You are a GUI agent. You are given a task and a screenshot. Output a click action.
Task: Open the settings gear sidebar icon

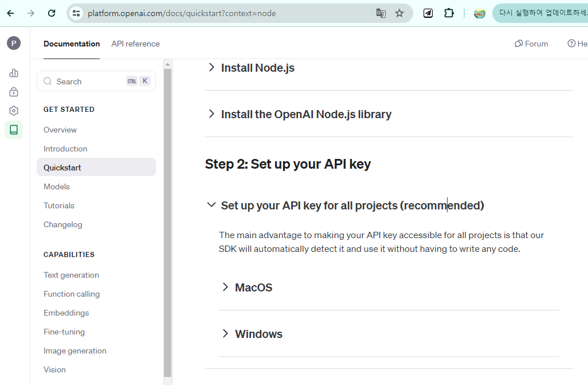coord(14,111)
